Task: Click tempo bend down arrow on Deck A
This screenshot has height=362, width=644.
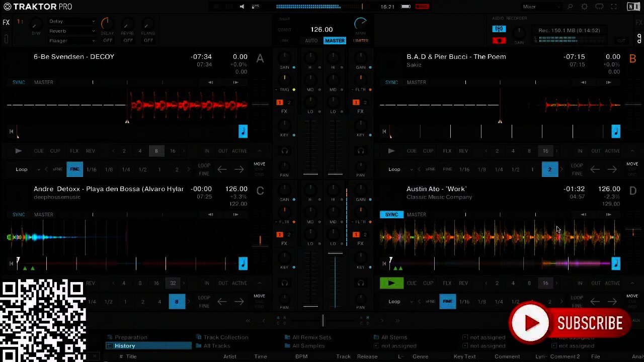Action: coord(210,82)
